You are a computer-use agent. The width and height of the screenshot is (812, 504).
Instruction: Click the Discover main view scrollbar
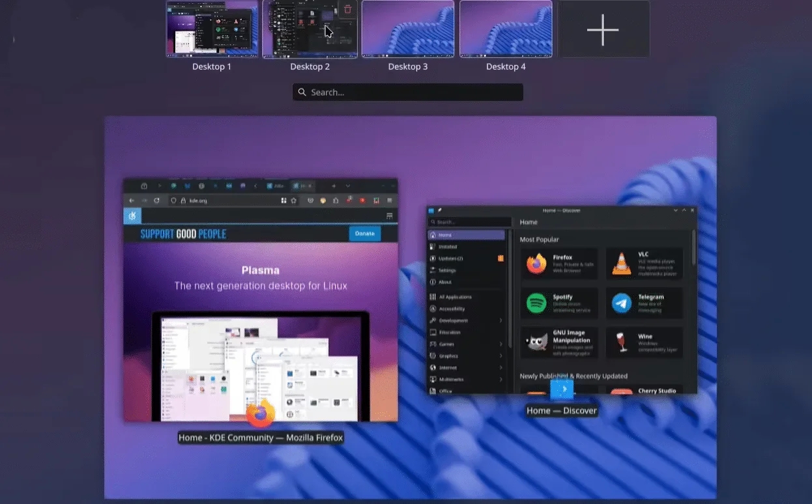(693, 247)
